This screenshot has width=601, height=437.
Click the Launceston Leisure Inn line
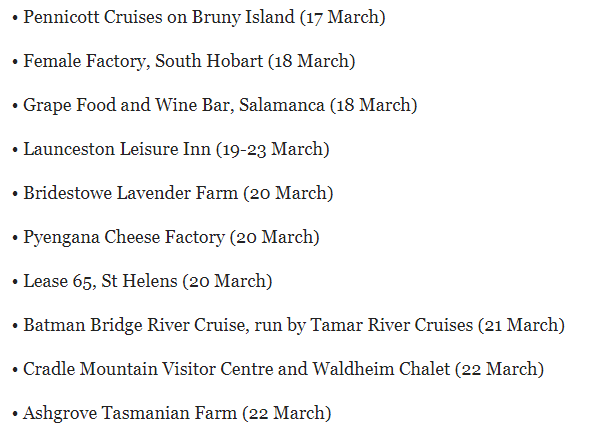[x=171, y=150]
